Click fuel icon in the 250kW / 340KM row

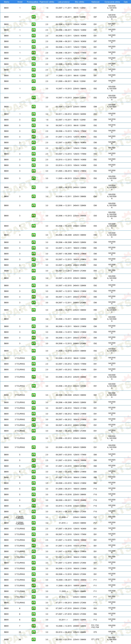click(x=34, y=114)
